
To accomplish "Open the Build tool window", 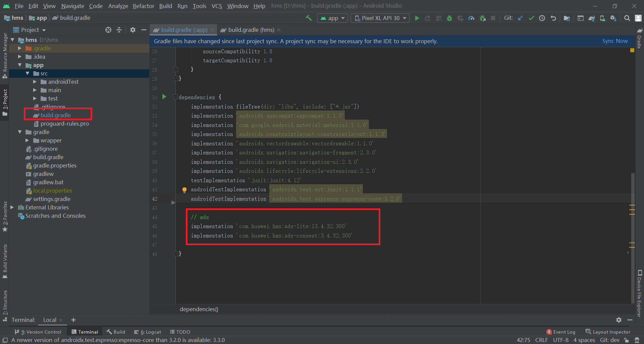I will point(116,332).
